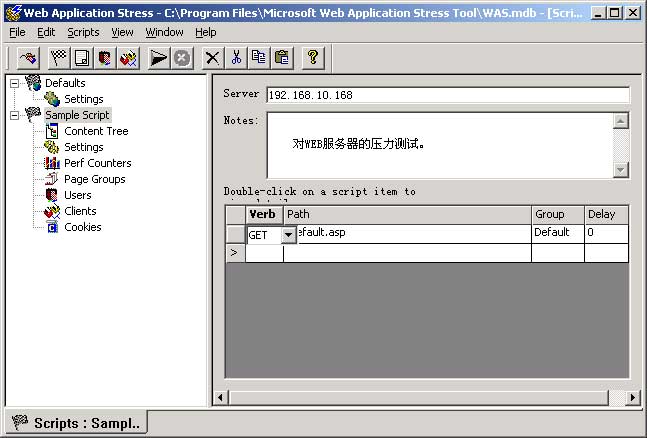This screenshot has height=438, width=647.
Task: Click the horizontal scrollbar right arrow
Action: (632, 398)
